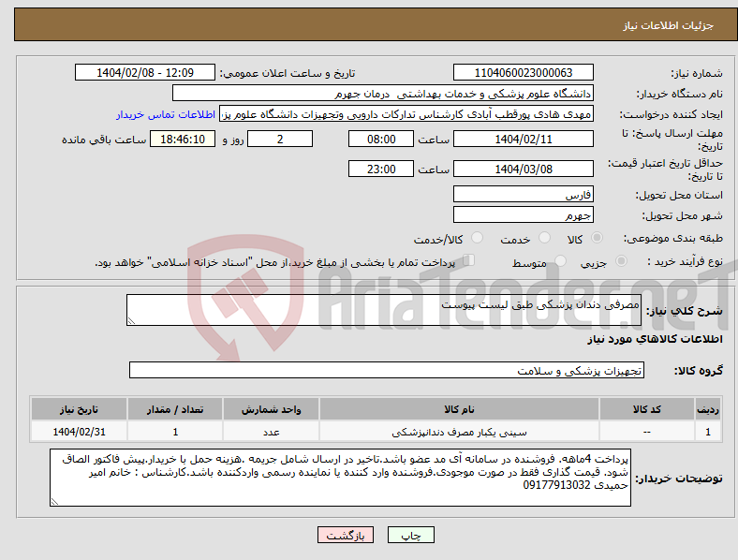Click the تعداد / مقدار column header
The height and width of the screenshot is (560, 738).
click(175, 409)
